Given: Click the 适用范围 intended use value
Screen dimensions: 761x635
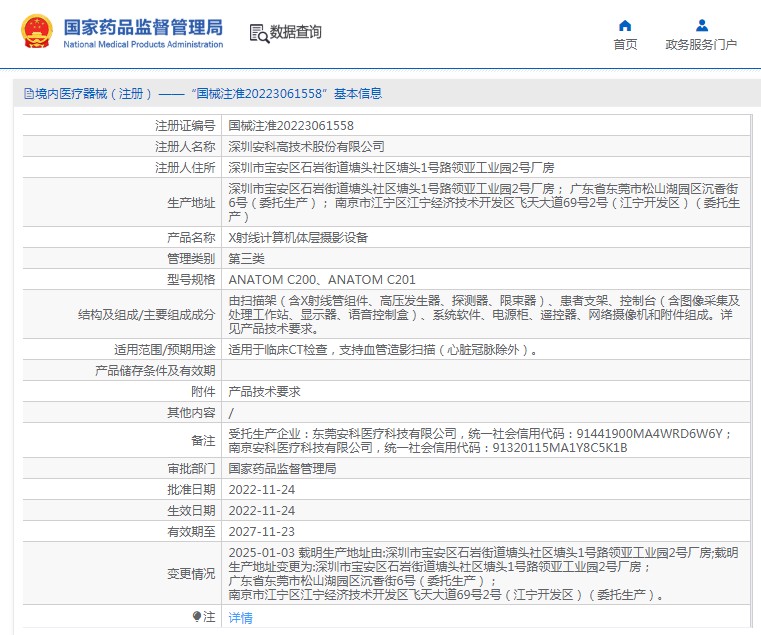Looking at the screenshot, I should 383,350.
